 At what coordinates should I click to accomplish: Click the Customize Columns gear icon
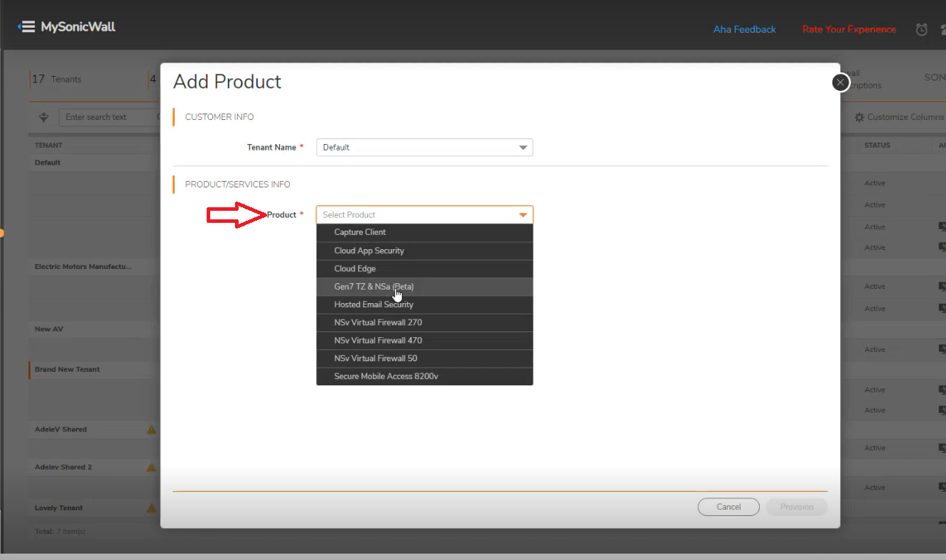point(859,117)
